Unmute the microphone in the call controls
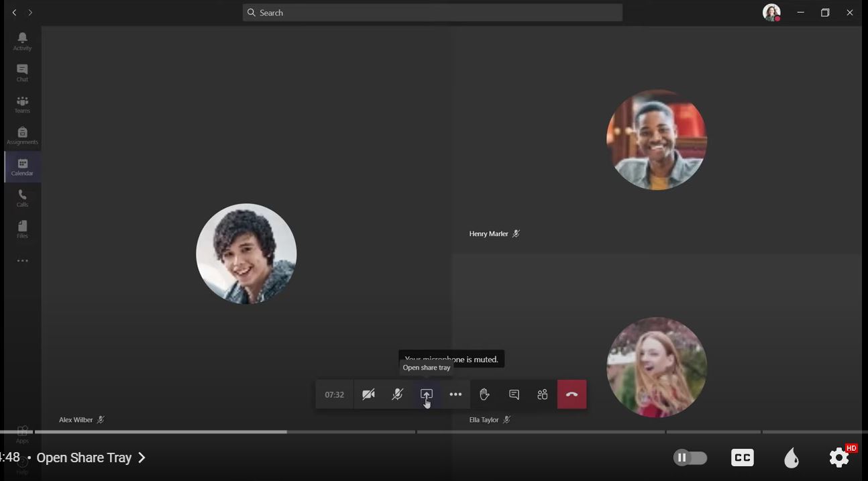868x481 pixels. tap(397, 394)
